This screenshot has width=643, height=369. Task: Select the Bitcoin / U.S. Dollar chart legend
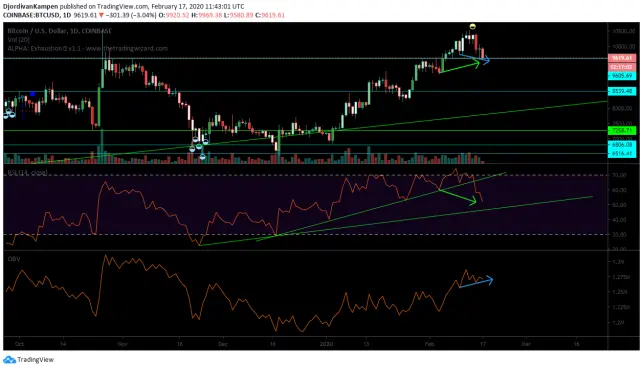[x=59, y=31]
